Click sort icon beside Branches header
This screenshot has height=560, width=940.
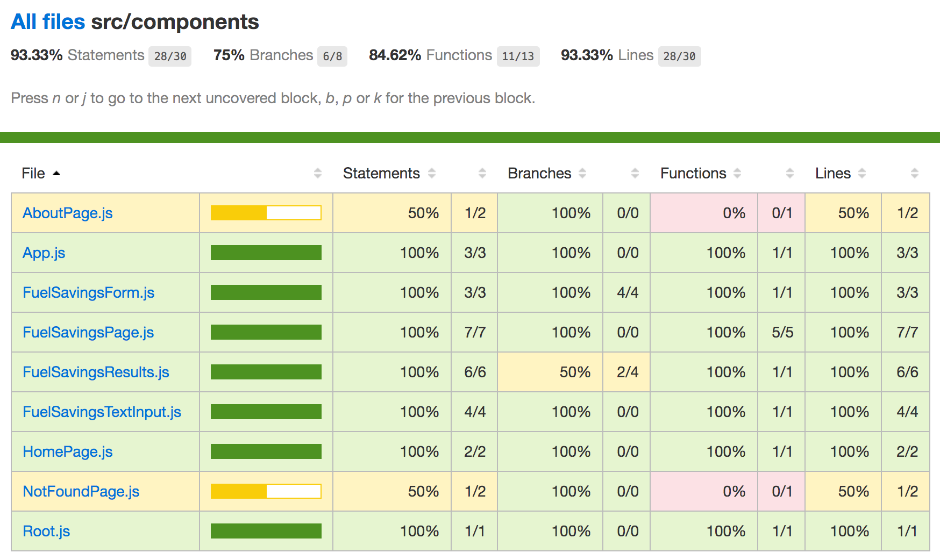(582, 173)
